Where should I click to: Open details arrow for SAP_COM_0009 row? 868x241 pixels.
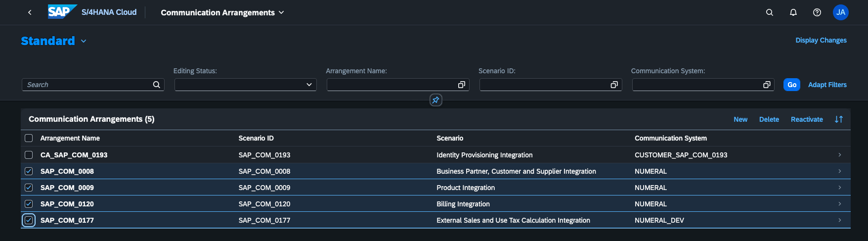[x=840, y=188]
